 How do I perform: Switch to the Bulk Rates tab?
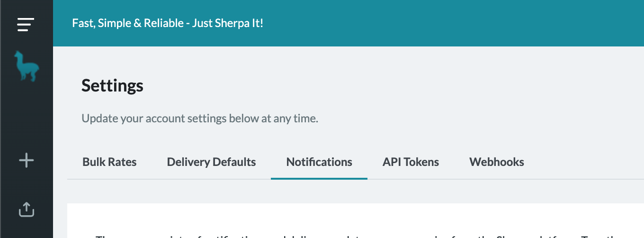pos(109,162)
